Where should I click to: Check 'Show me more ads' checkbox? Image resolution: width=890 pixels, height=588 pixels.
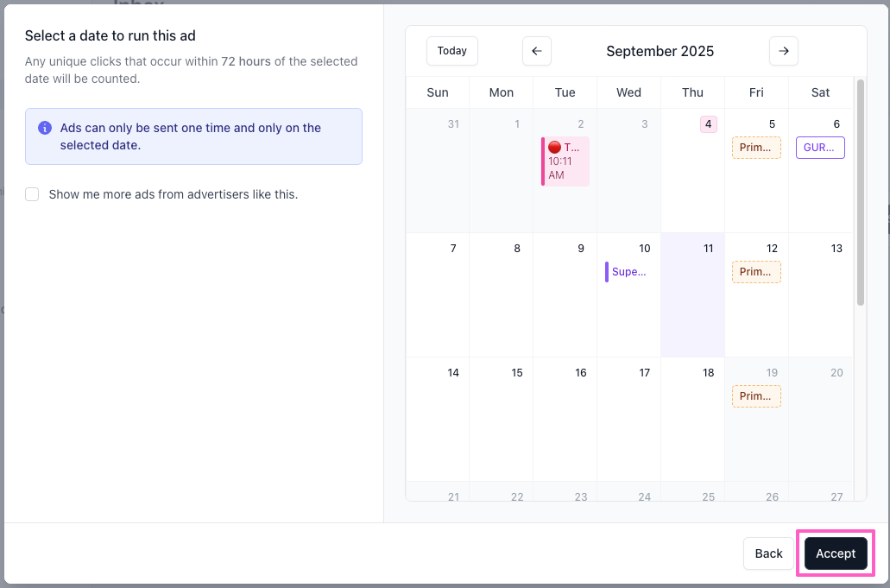pos(32,194)
